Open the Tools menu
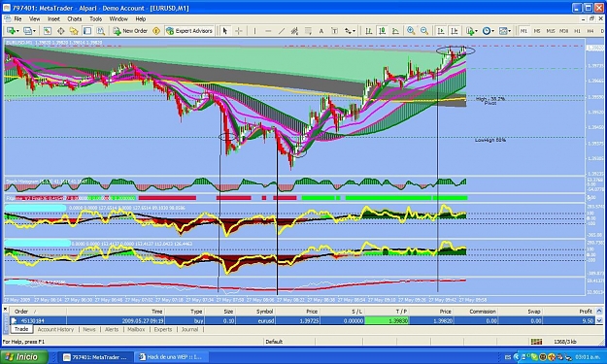This screenshot has width=607, height=364. pyautogui.click(x=95, y=19)
